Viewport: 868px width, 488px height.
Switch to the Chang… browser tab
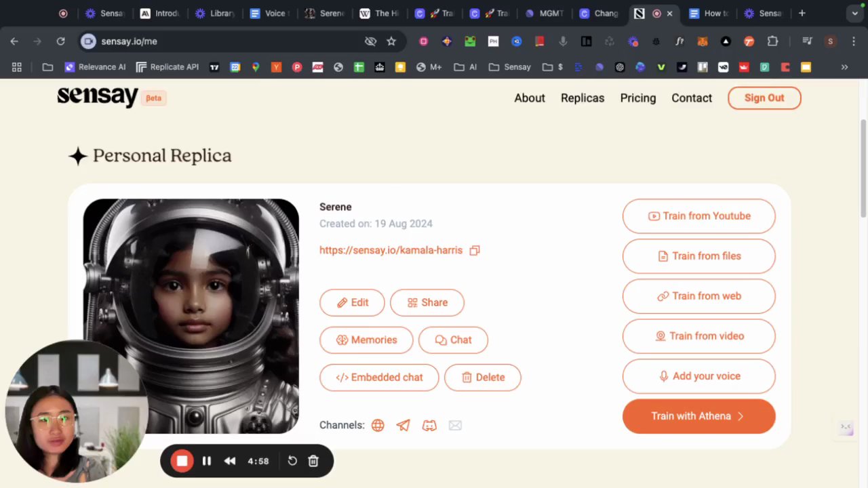[599, 13]
